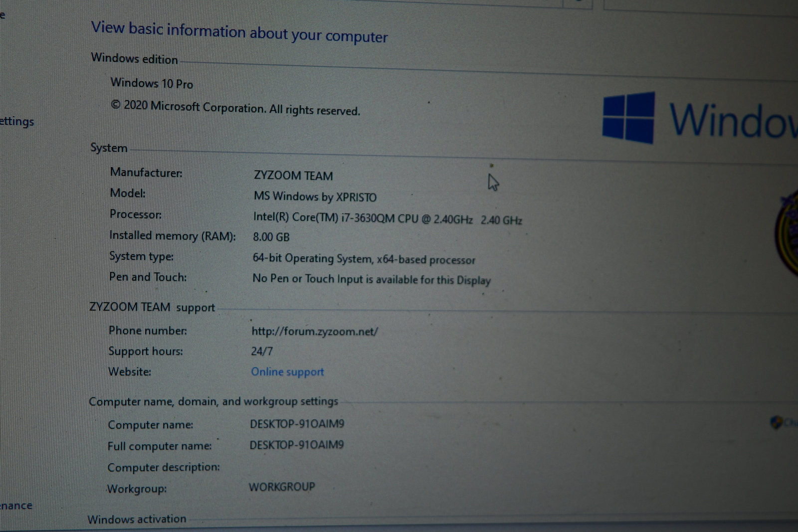Click the 'Phone number:' label
This screenshot has width=798, height=532.
(x=148, y=331)
